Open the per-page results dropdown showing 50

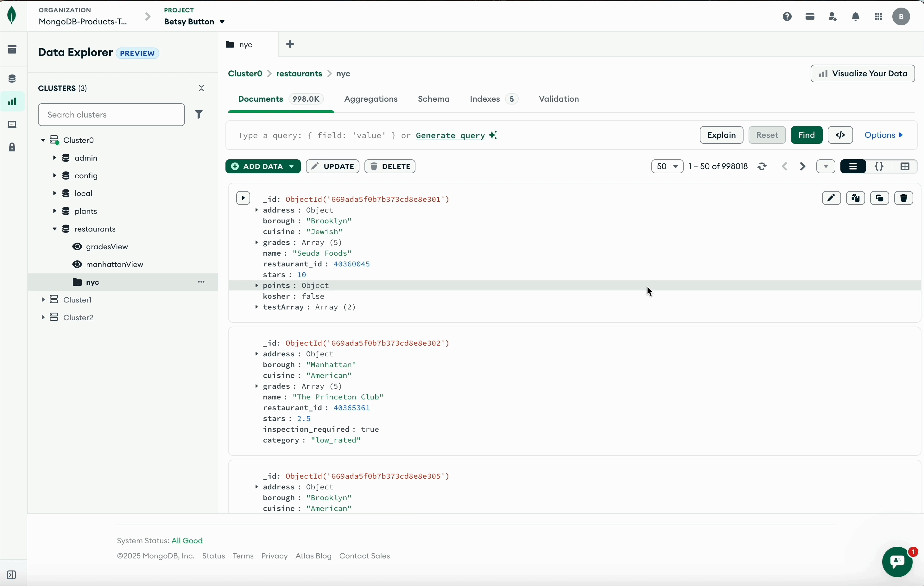[667, 166]
